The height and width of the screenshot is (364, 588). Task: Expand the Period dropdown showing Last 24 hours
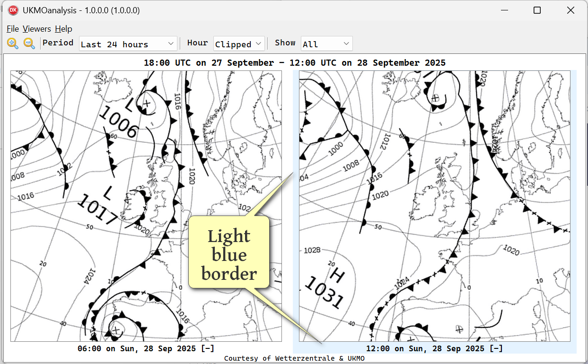coord(128,44)
